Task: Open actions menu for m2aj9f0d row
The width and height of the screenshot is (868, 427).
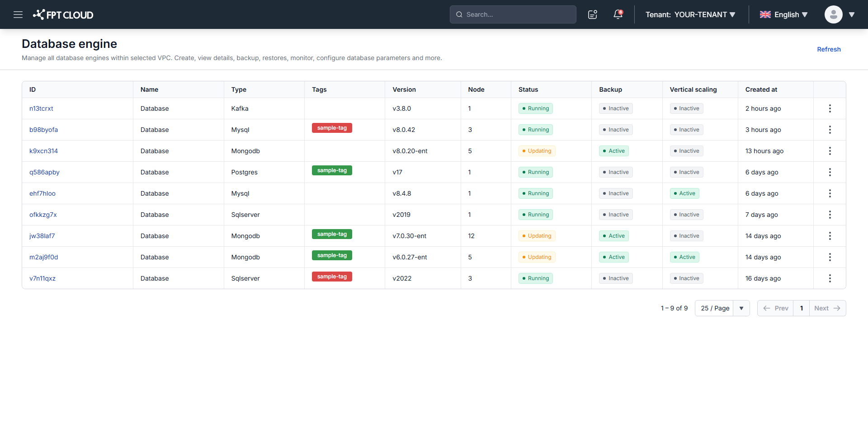Action: 830,257
